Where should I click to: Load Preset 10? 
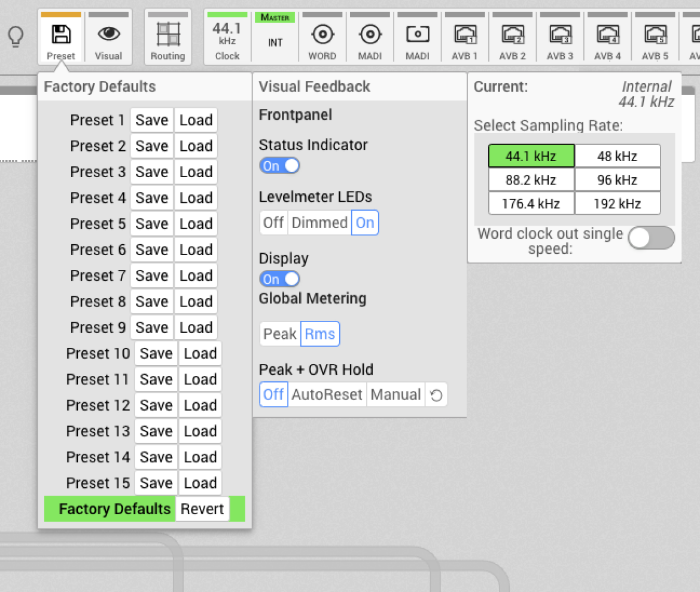(200, 353)
